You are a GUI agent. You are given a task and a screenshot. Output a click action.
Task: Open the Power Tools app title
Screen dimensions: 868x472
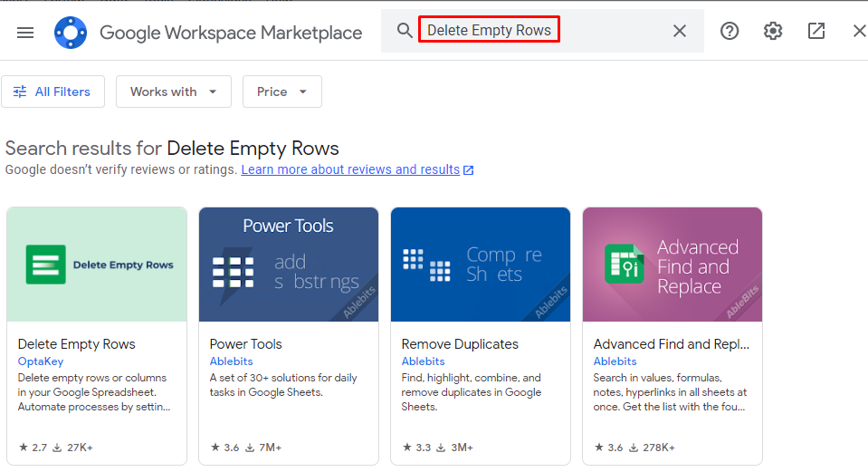pos(246,344)
